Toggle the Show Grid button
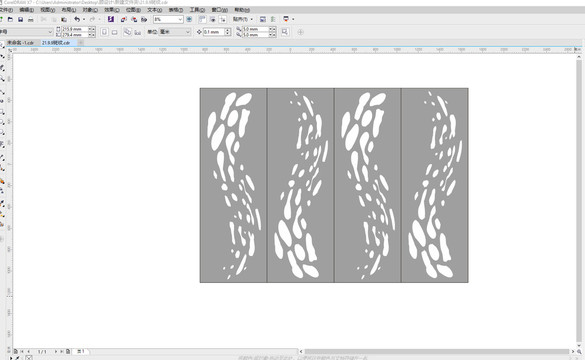Screen dimensions: 585x360 [x=213, y=19]
